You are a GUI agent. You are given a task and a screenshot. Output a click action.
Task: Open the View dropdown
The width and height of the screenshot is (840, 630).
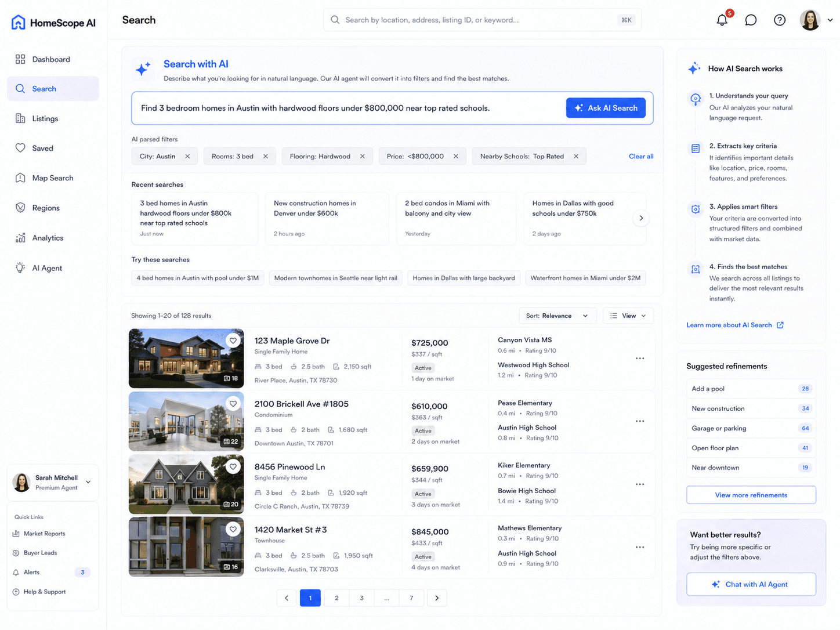tap(628, 316)
